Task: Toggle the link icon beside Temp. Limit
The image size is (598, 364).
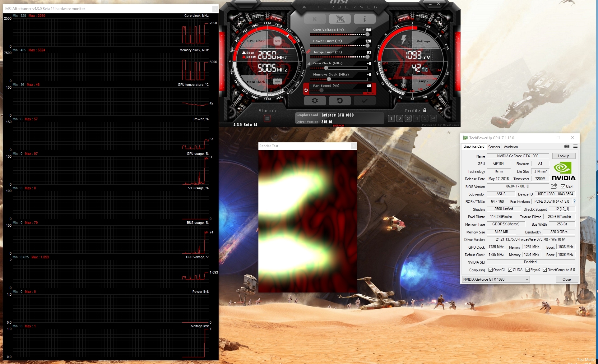Action: tap(308, 52)
